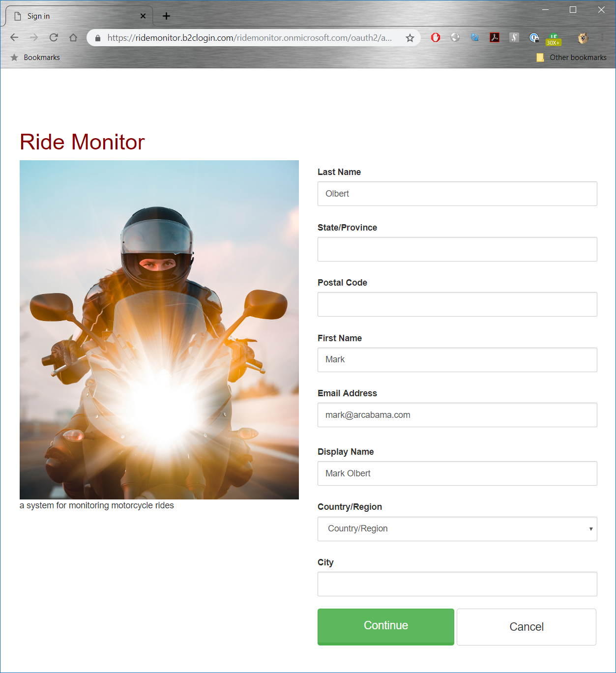Click the browser forward arrow
This screenshot has height=673, width=616.
pos(34,37)
